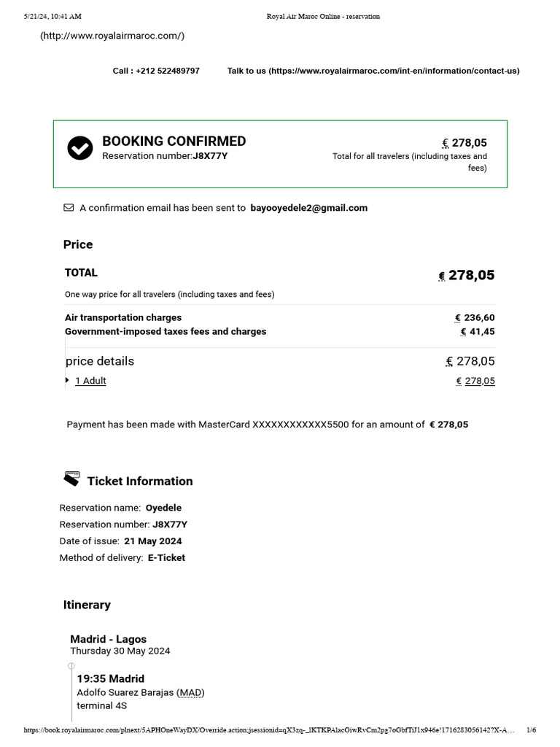Image resolution: width=560 pixels, height=747 pixels.
Task: Click the booking confirmed checkmark icon
Action: tap(80, 148)
